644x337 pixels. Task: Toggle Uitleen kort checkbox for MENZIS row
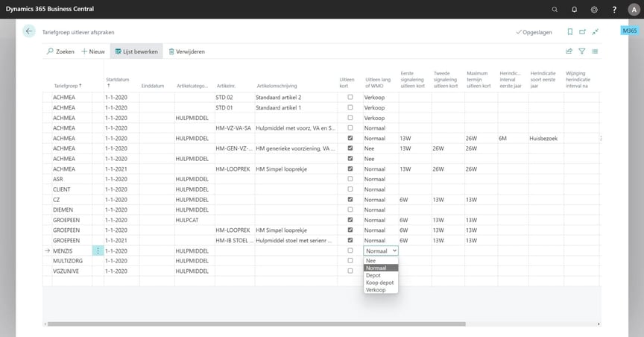[x=350, y=251]
